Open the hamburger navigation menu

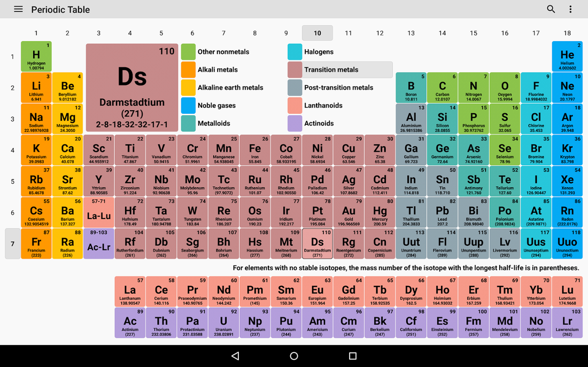[18, 9]
